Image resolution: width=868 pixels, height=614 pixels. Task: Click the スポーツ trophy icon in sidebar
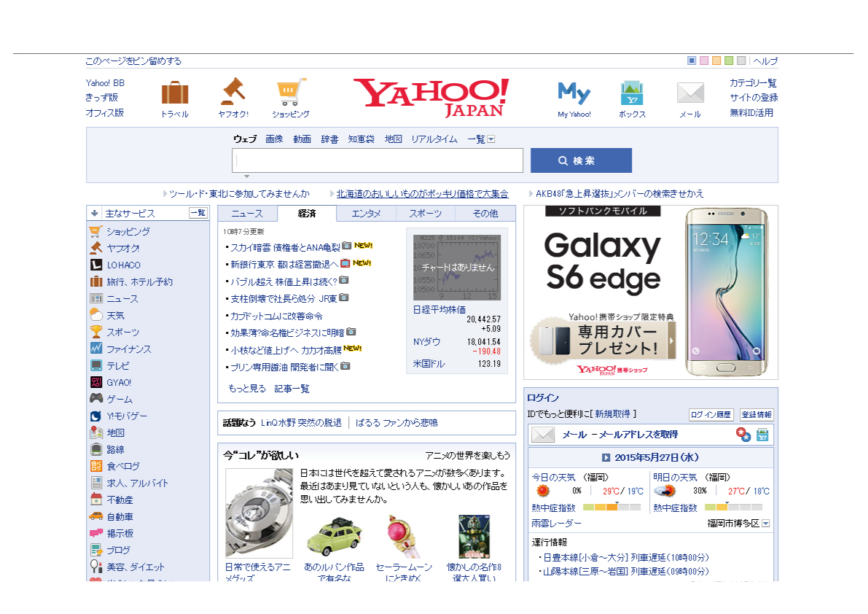tap(96, 332)
